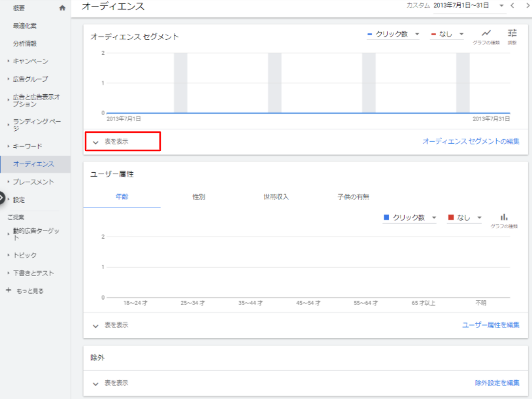This screenshot has width=532, height=399.
Task: Expand the キャンペーン sidebar item
Action: pos(30,61)
